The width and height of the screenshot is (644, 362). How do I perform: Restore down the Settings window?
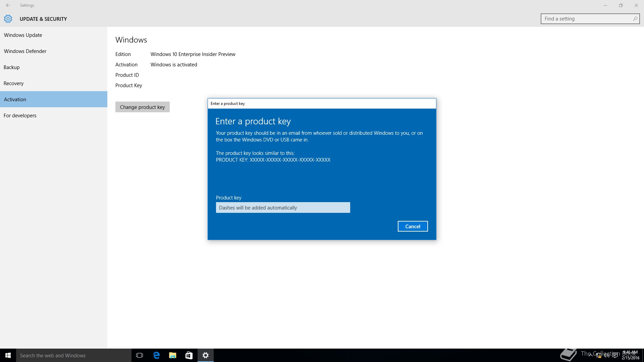point(621,5)
